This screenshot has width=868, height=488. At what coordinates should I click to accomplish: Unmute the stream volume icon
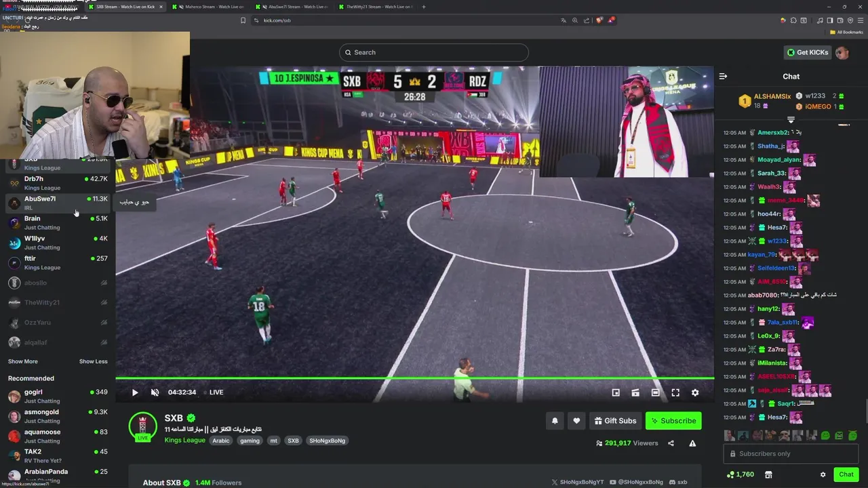(155, 392)
